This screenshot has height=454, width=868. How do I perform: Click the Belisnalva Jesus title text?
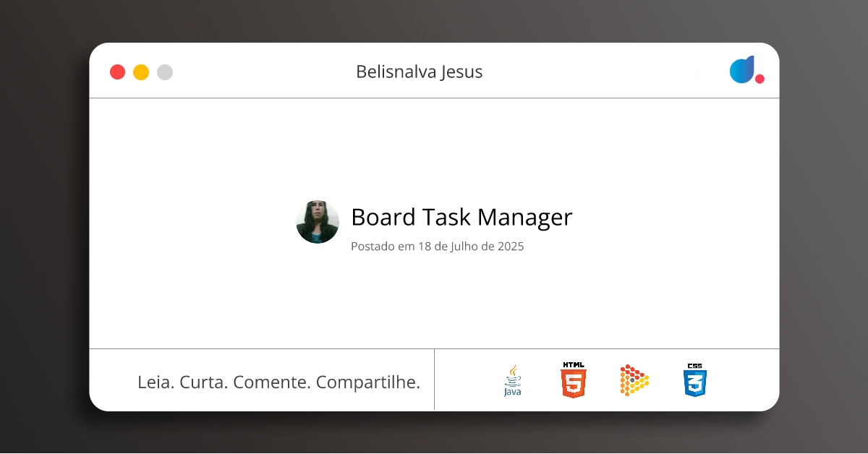pyautogui.click(x=420, y=72)
